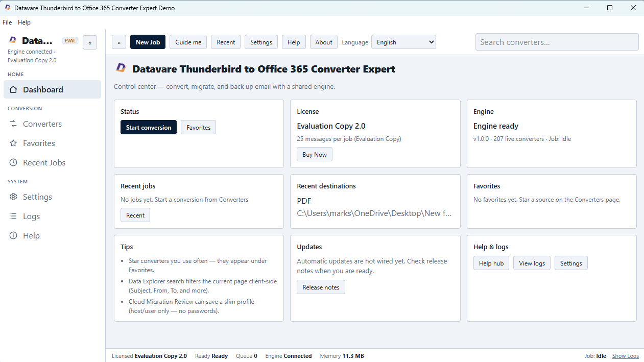Click the Datavare logo beside the page title

tap(121, 68)
